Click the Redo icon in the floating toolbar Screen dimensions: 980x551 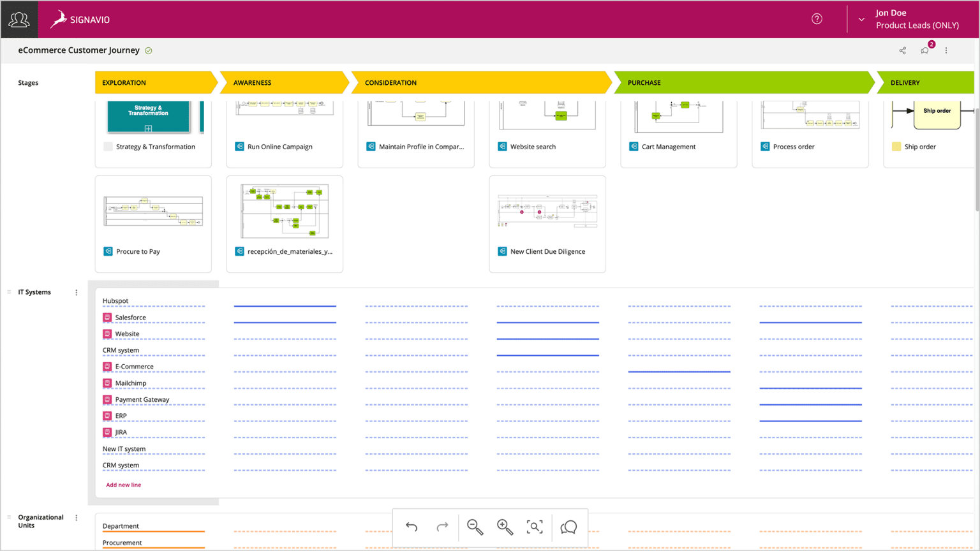pyautogui.click(x=443, y=527)
